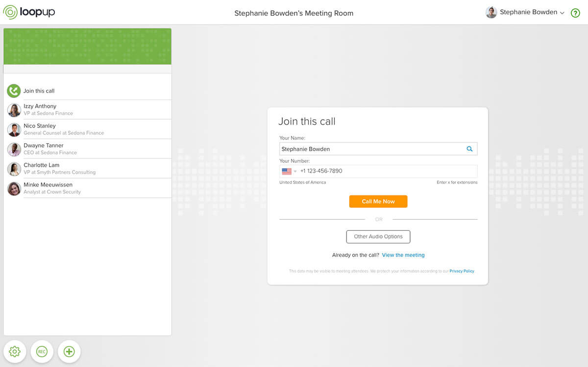
Task: Select Dwayne Tanner's avatar
Action: tap(14, 149)
